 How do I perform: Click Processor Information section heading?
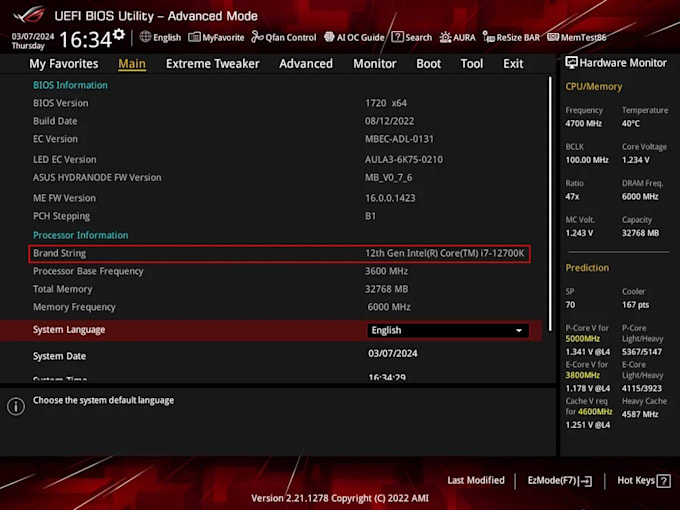[81, 235]
